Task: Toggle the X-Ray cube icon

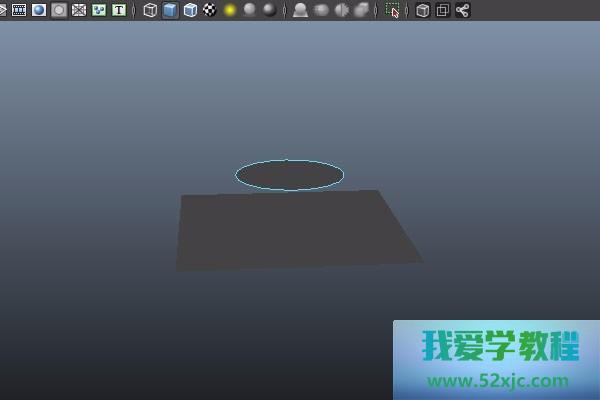Action: [x=423, y=10]
